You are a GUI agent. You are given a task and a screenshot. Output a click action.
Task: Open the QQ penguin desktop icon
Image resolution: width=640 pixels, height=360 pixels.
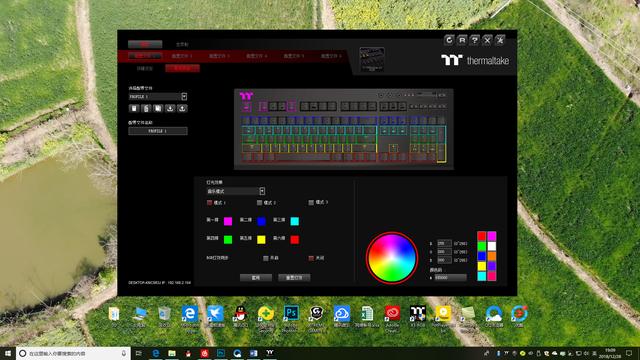click(240, 315)
